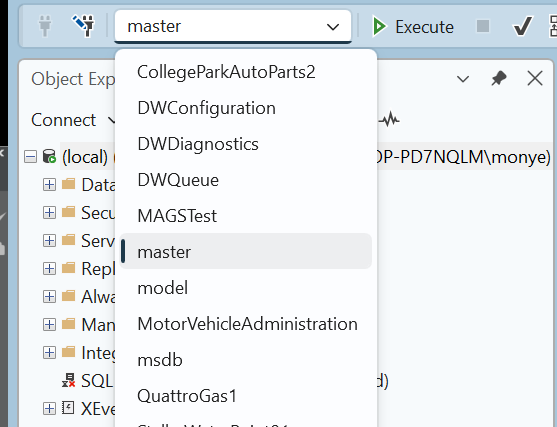Expand the Always On folder node
This screenshot has width=557, height=427.
coord(49,297)
